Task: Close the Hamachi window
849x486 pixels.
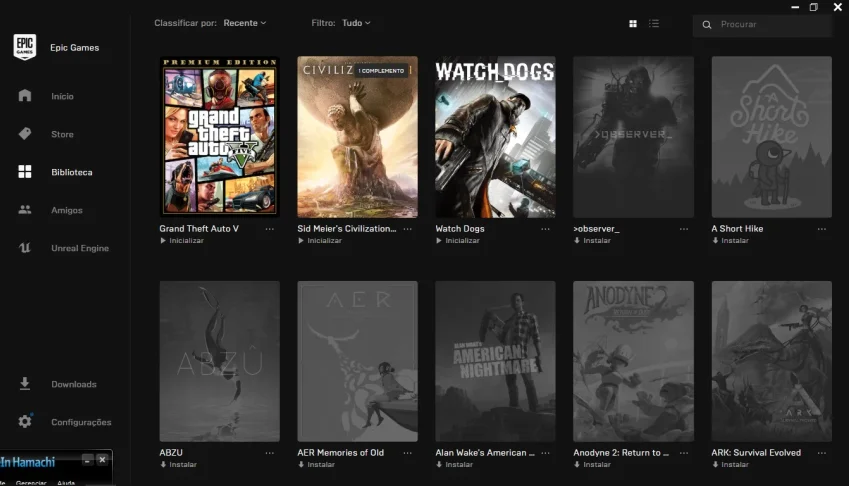Action: pyautogui.click(x=102, y=460)
